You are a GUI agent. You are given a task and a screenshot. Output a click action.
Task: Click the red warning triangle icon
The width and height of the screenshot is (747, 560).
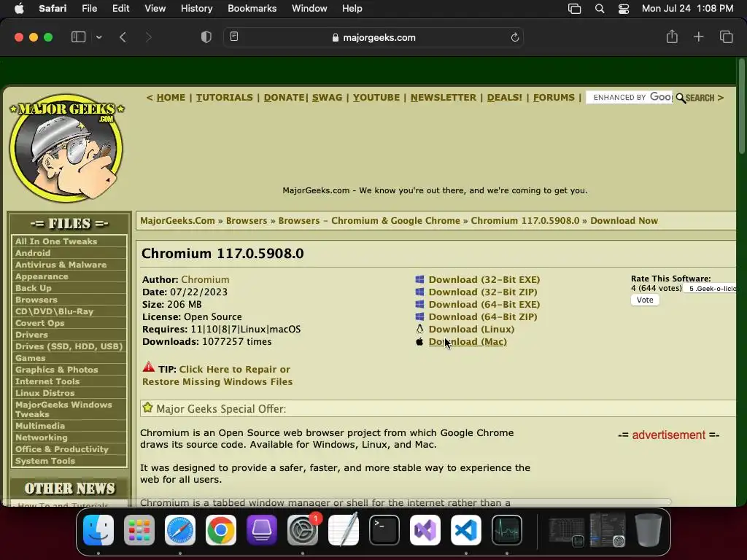[x=148, y=367]
